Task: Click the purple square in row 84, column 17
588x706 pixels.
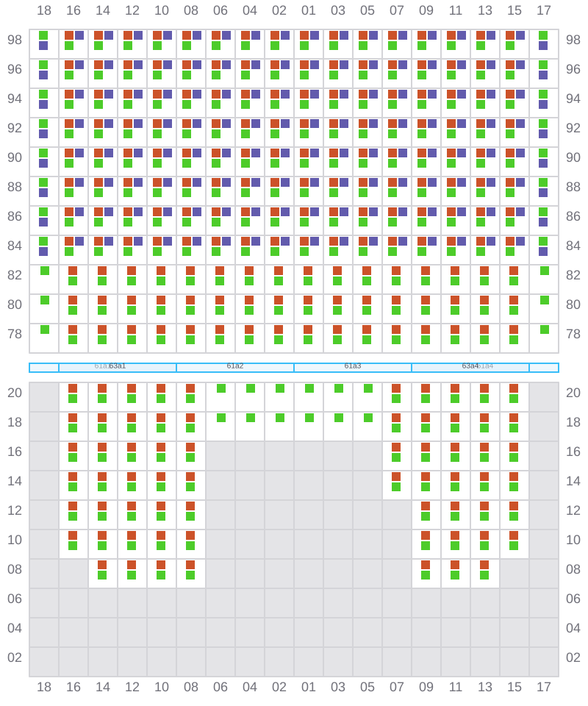Action: coord(543,252)
